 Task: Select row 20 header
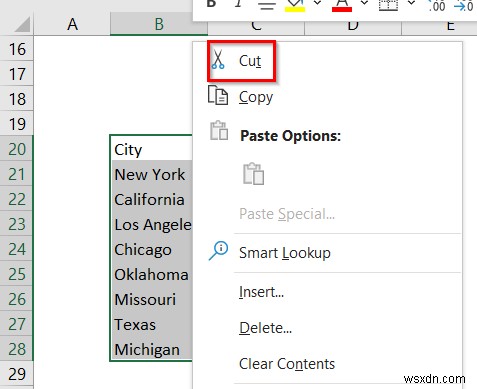coord(17,149)
